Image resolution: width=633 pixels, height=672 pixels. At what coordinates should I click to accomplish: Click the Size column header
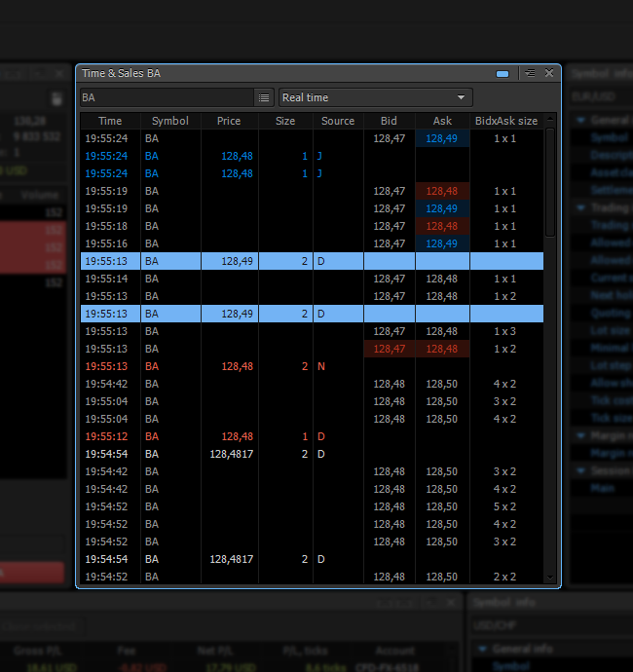coord(285,121)
